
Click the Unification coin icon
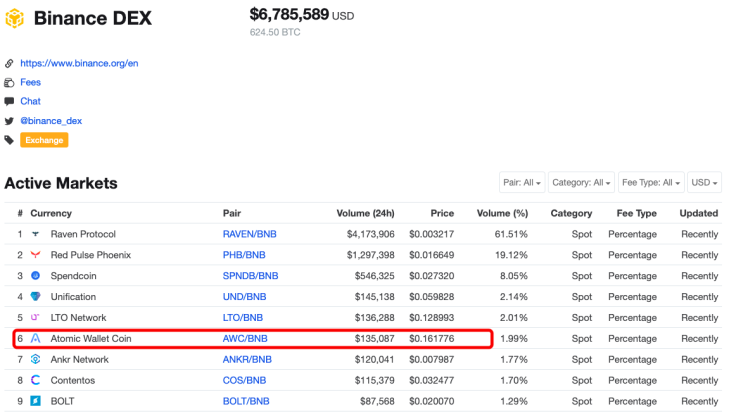pyautogui.click(x=36, y=297)
